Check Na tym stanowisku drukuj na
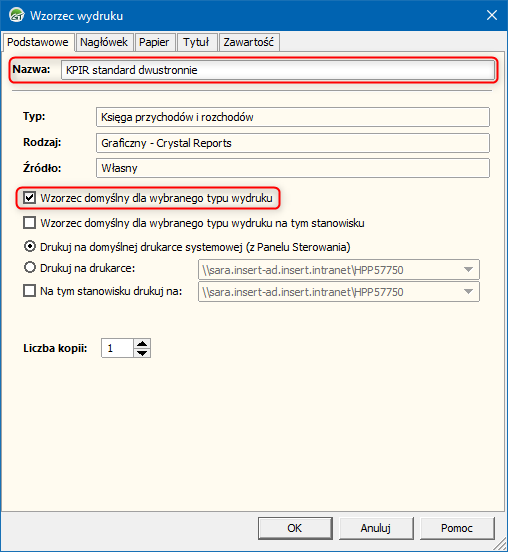508x552 pixels. point(30,291)
